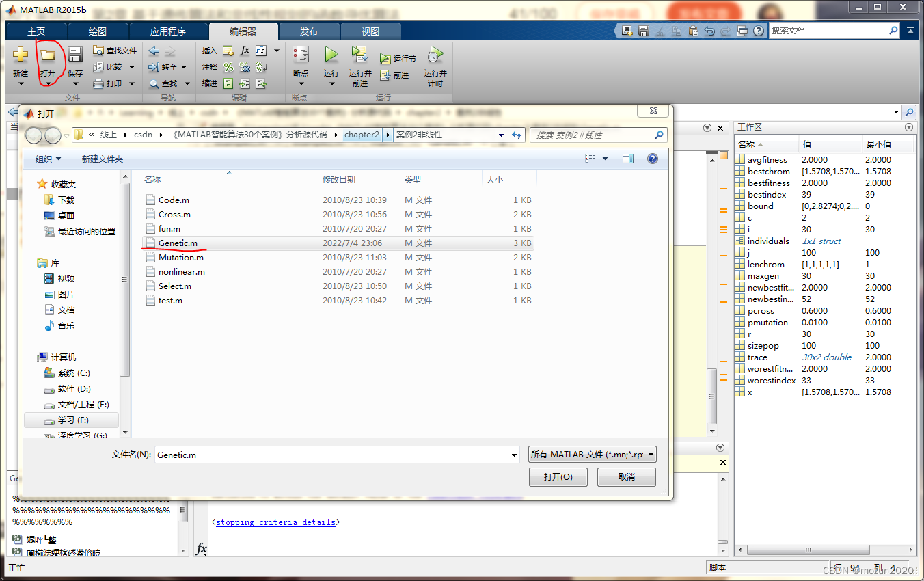The image size is (924, 581).
Task: Click the Print (打印) tool
Action: [108, 83]
